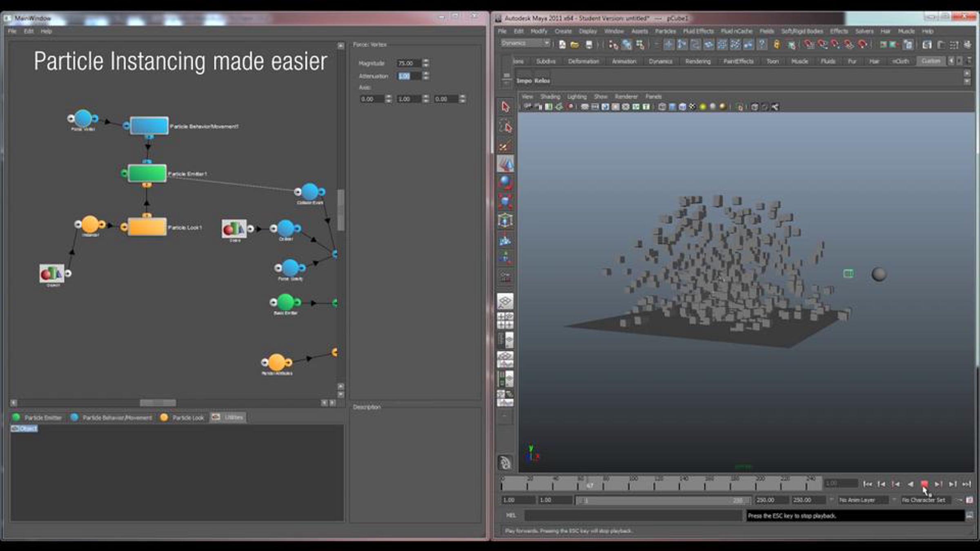Screen dimensions: 980x551
Task: Open the No Anim Layer dropdown
Action: pos(863,500)
